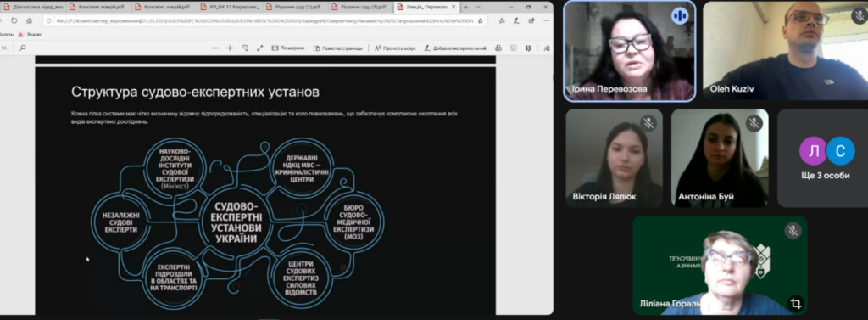The height and width of the screenshot is (320, 868).
Task: Open the tab list chevron next to new tab
Action: [478, 7]
